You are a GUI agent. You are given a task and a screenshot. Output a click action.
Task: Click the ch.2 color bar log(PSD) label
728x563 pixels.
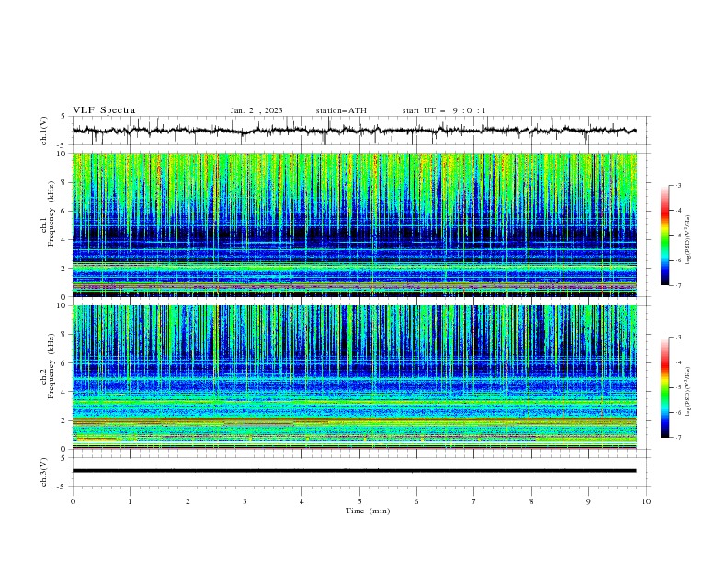688,391
